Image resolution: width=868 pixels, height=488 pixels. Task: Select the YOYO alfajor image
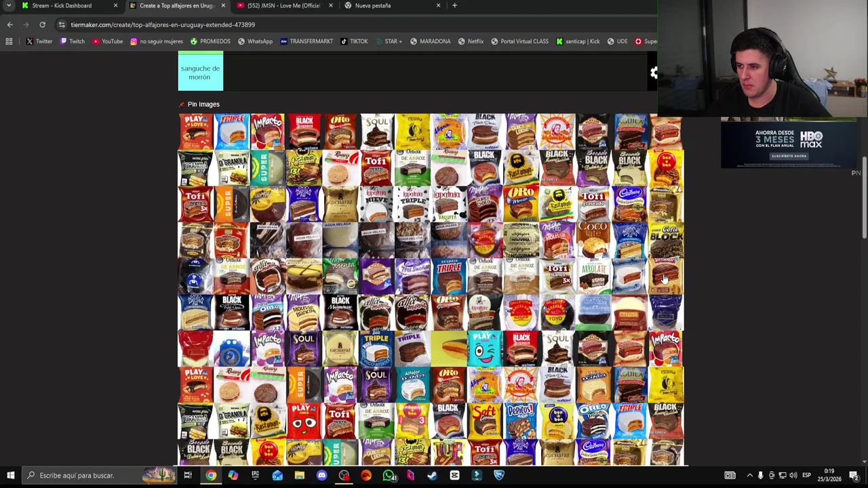tap(557, 312)
